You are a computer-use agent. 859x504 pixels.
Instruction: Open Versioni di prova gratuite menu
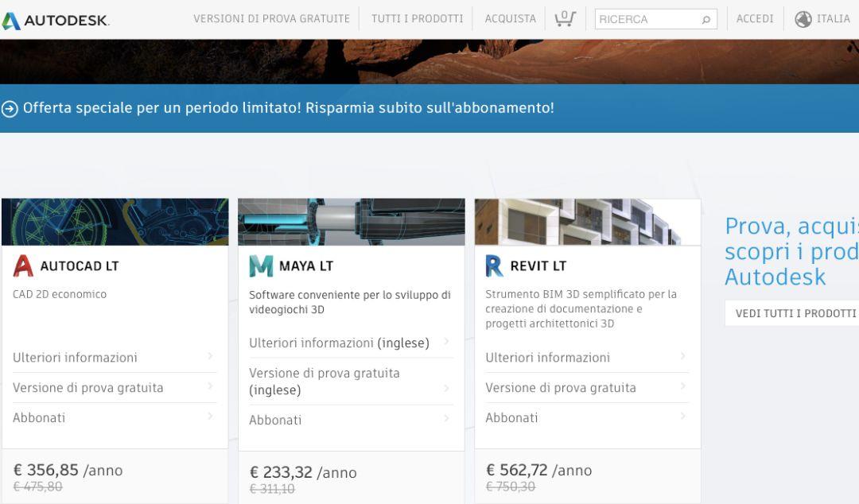click(x=271, y=18)
